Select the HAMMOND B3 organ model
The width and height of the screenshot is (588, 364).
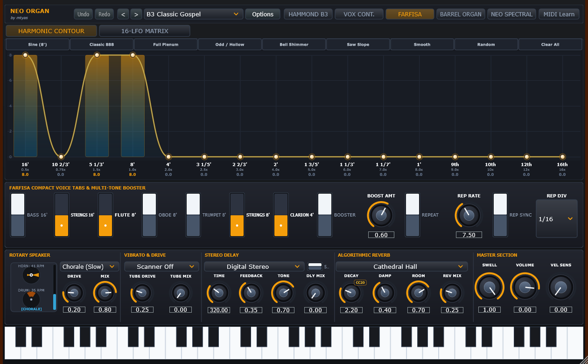tap(308, 14)
